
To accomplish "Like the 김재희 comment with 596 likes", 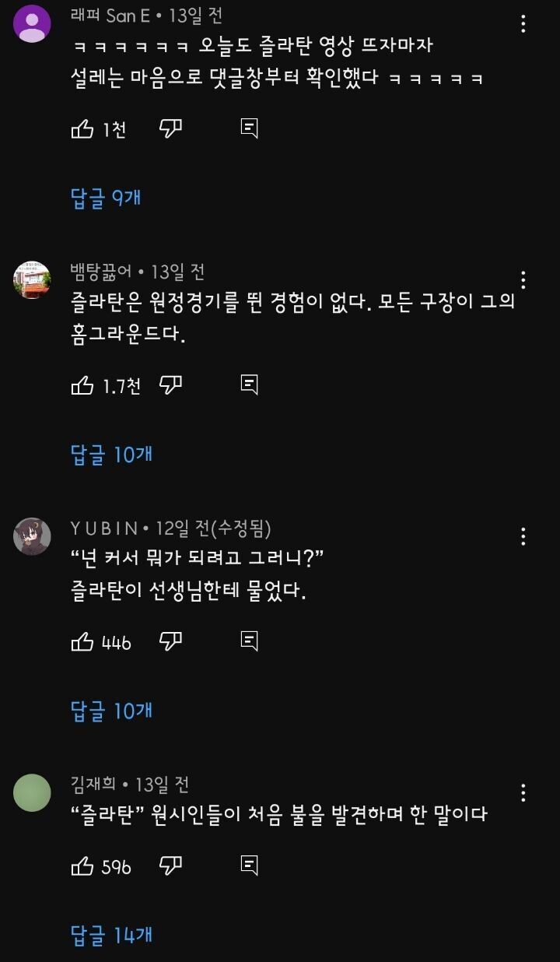I will (82, 865).
